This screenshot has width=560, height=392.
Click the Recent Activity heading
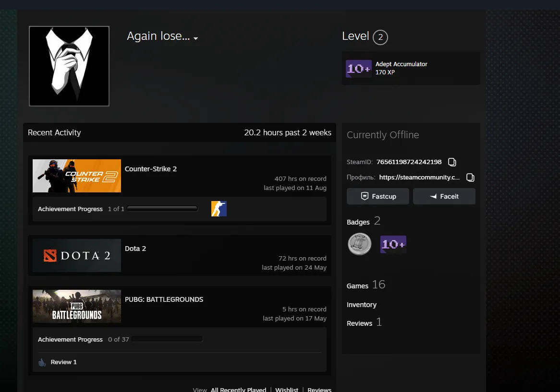pyautogui.click(x=54, y=133)
